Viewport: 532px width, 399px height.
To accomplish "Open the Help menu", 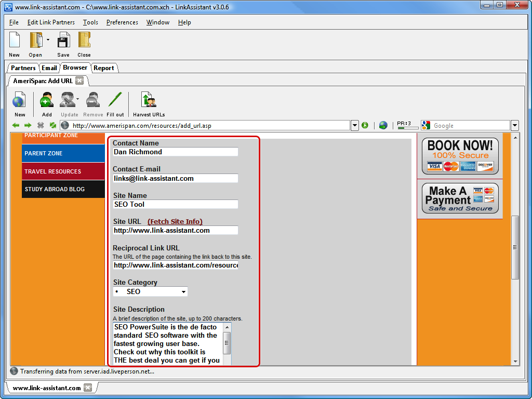I will coord(184,22).
